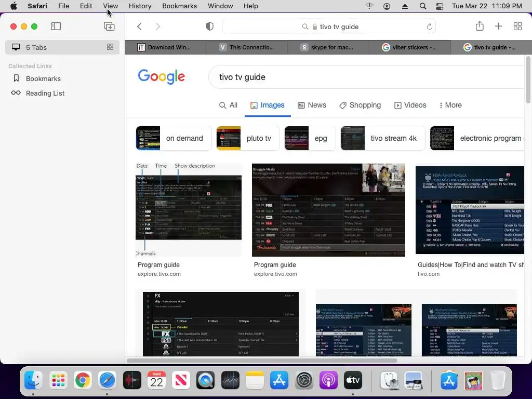Click the Google search box
The height and width of the screenshot is (399, 532).
tap(366, 77)
